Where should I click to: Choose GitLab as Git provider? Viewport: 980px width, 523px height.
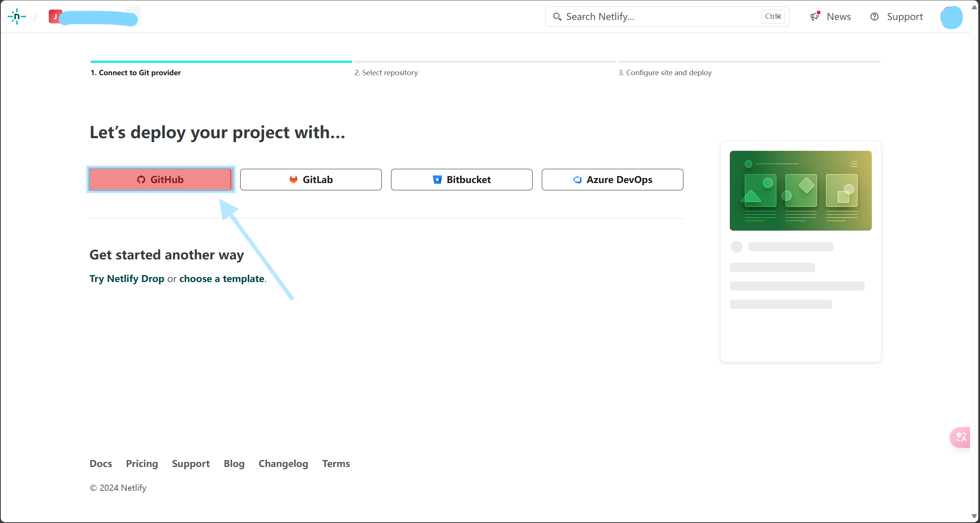pyautogui.click(x=311, y=180)
